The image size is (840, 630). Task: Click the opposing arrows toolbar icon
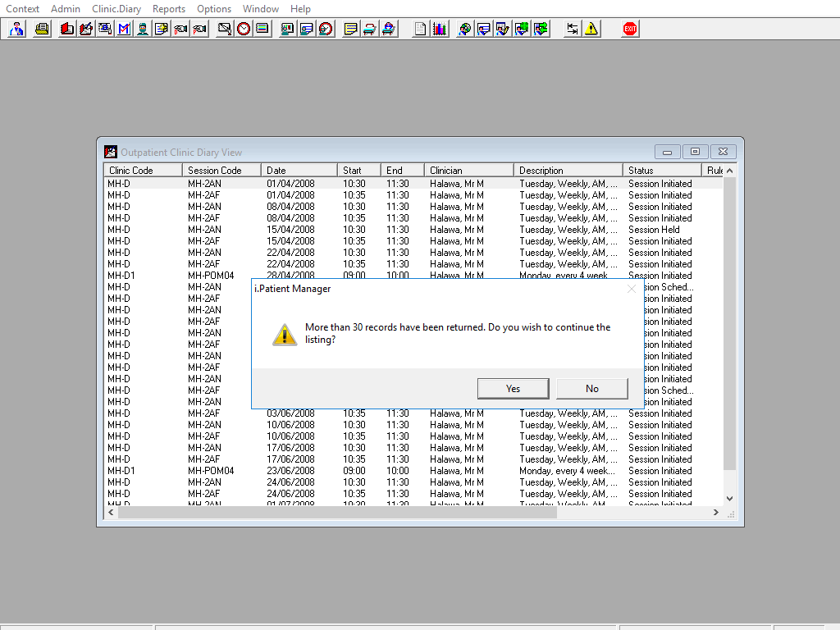pyautogui.click(x=572, y=29)
